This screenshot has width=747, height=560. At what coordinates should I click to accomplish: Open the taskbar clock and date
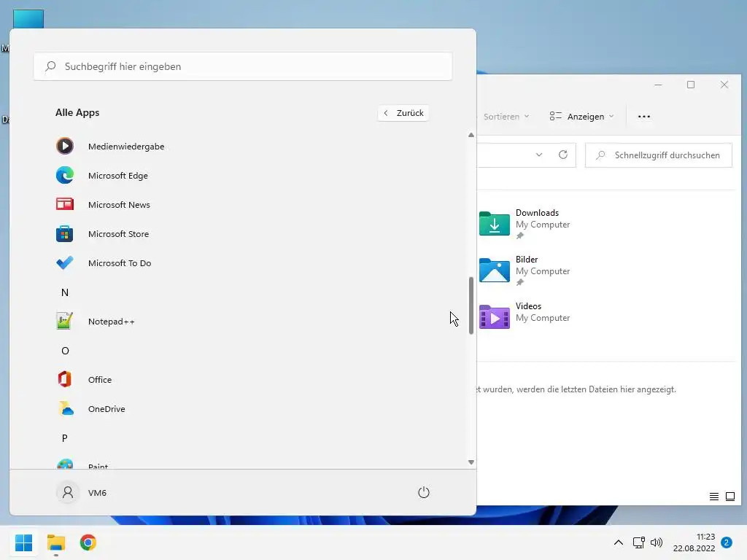coord(694,542)
